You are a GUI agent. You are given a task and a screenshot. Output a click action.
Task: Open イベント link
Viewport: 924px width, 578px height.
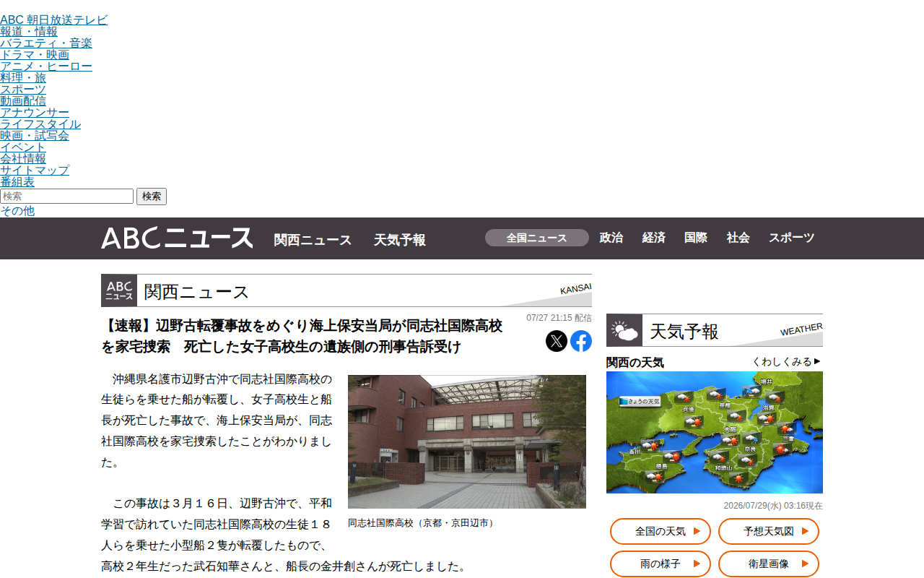(x=23, y=147)
